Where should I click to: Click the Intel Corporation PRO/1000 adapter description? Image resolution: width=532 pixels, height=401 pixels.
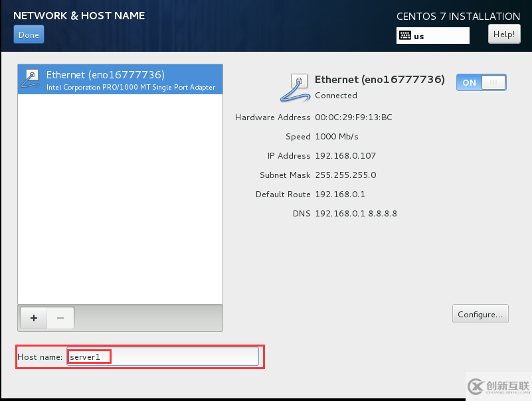(131, 87)
